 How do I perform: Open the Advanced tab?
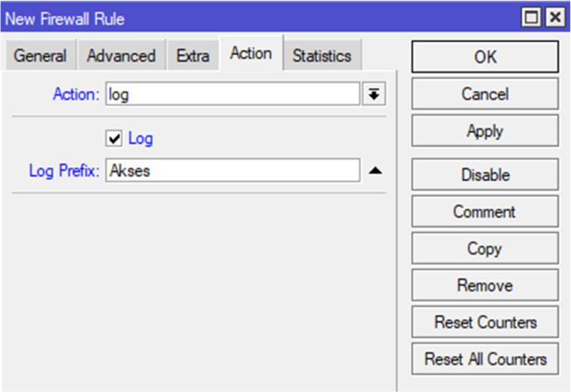point(121,56)
